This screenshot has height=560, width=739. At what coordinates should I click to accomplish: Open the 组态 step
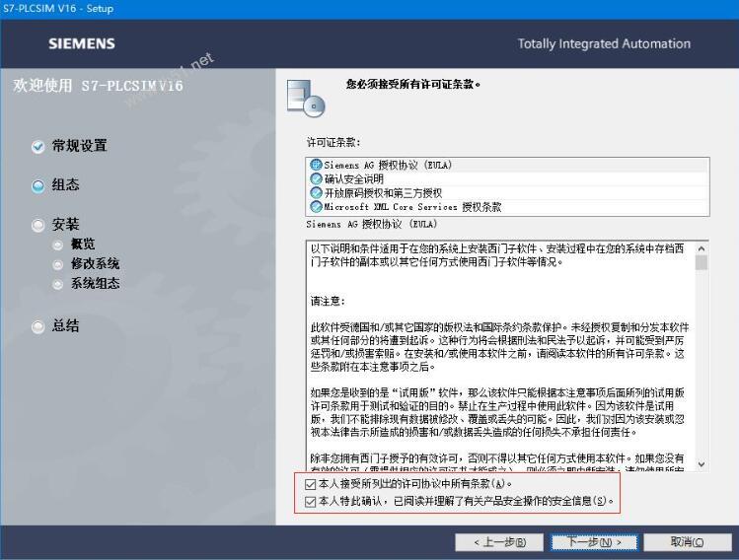click(x=65, y=185)
